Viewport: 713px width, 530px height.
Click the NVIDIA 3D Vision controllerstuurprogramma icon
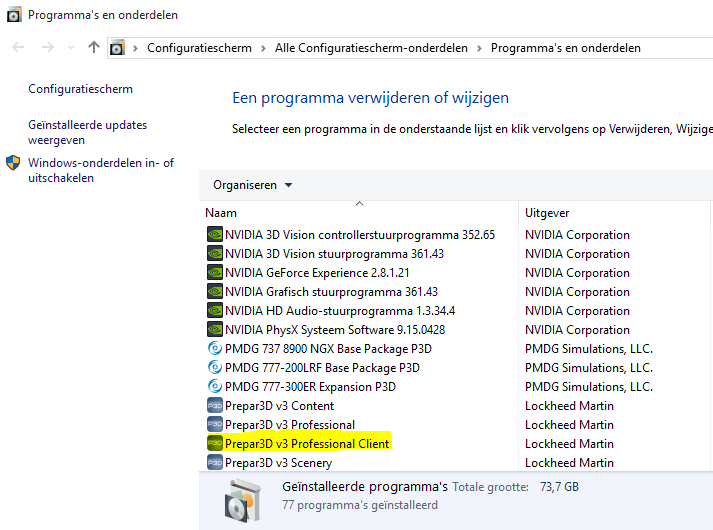[x=215, y=235]
